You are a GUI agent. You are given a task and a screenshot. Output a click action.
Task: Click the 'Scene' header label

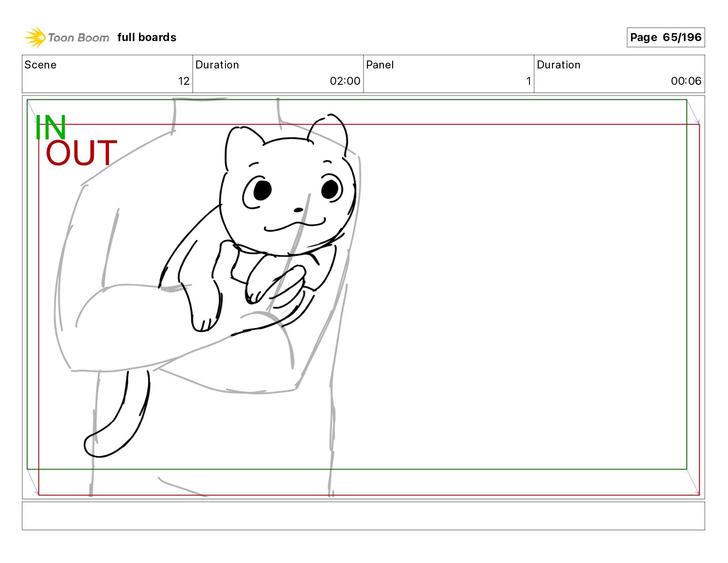(x=41, y=65)
